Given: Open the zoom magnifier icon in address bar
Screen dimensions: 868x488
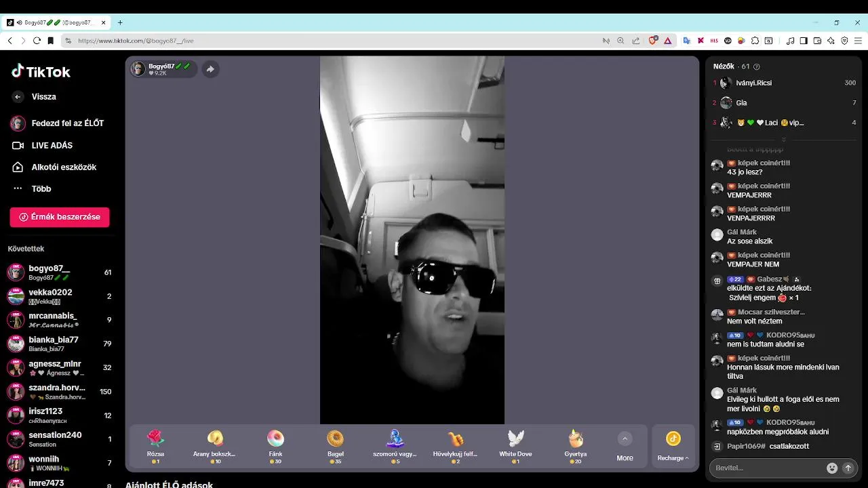Looking at the screenshot, I should tap(620, 41).
